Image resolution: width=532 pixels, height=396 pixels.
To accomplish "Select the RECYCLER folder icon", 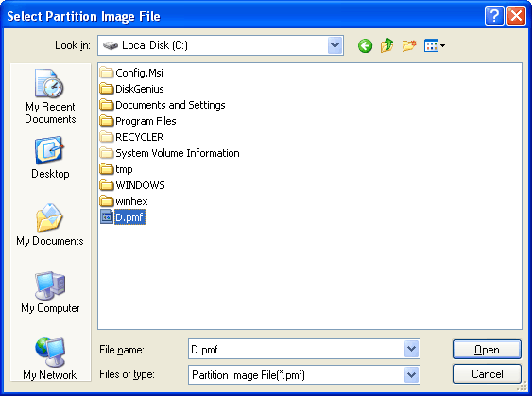I will pyautogui.click(x=107, y=137).
